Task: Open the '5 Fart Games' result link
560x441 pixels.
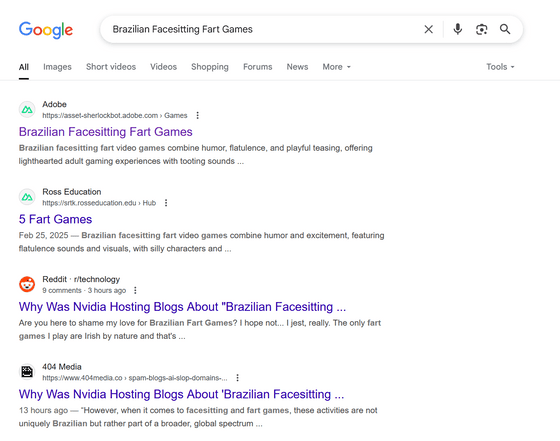Action: [x=55, y=219]
